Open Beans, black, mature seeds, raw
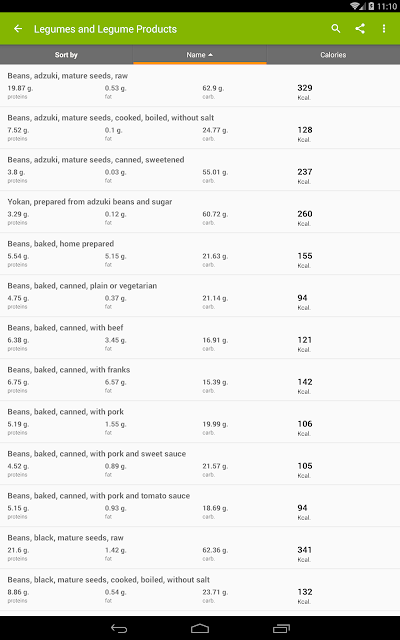Viewport: 400px width, 640px height. click(200, 548)
